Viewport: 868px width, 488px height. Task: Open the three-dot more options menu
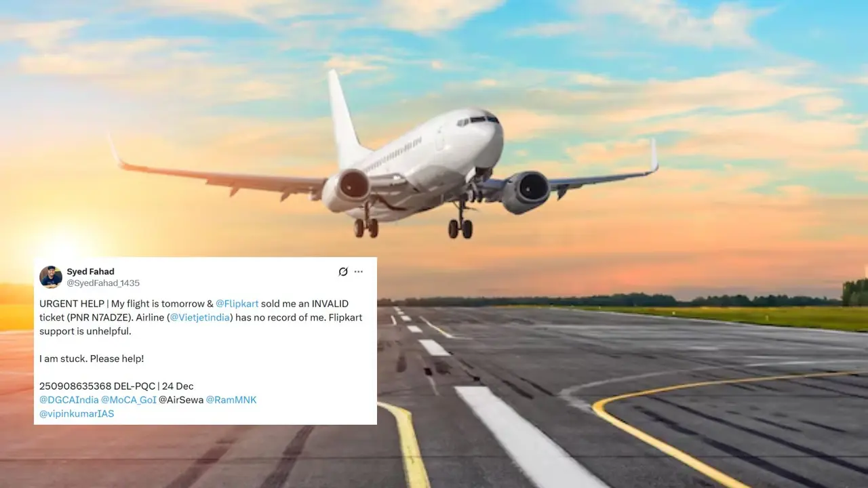coord(359,272)
